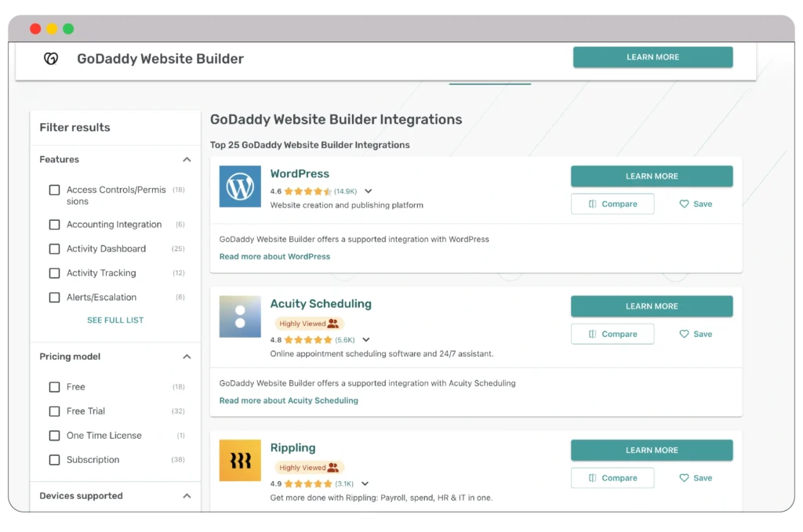Click the Rippling logo icon

(239, 461)
